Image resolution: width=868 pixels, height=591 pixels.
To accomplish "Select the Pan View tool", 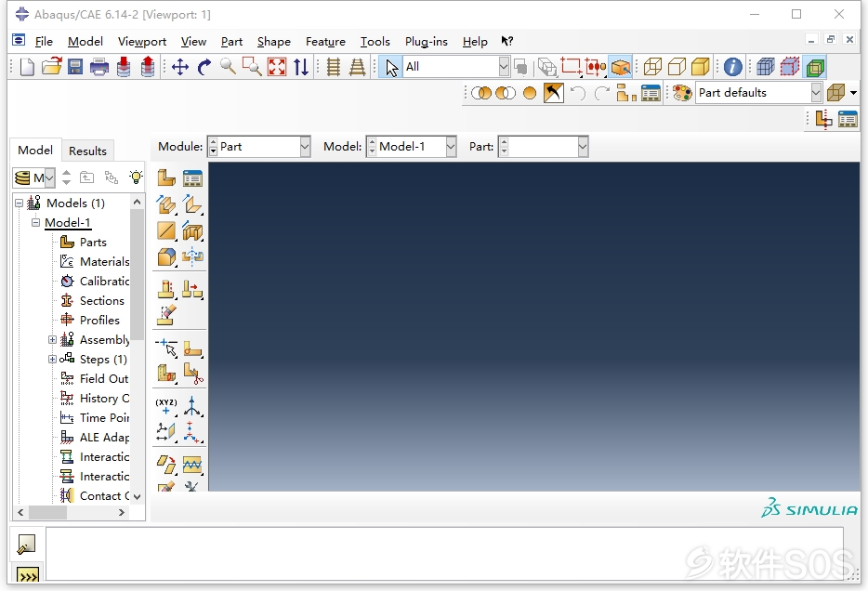I will [x=180, y=67].
